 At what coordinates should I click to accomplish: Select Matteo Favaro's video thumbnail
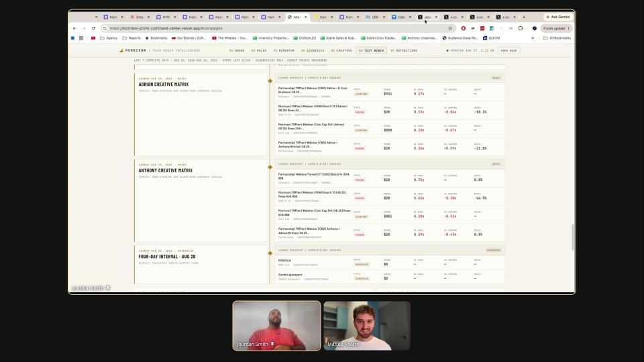pyautogui.click(x=367, y=326)
